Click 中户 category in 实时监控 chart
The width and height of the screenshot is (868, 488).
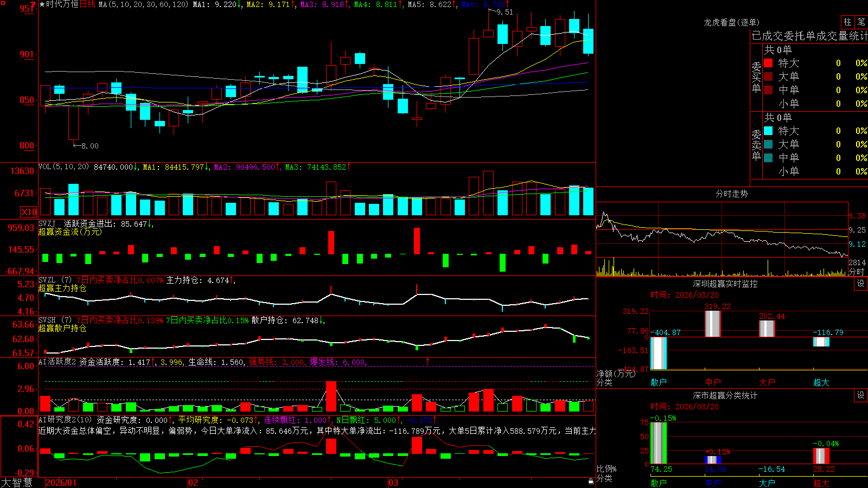pyautogui.click(x=713, y=382)
